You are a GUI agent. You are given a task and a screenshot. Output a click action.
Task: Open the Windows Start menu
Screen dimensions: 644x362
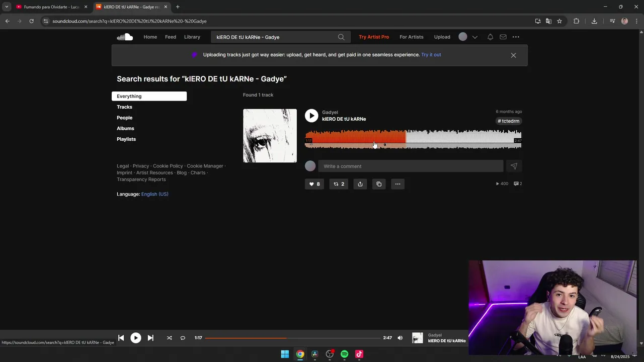coord(285,354)
